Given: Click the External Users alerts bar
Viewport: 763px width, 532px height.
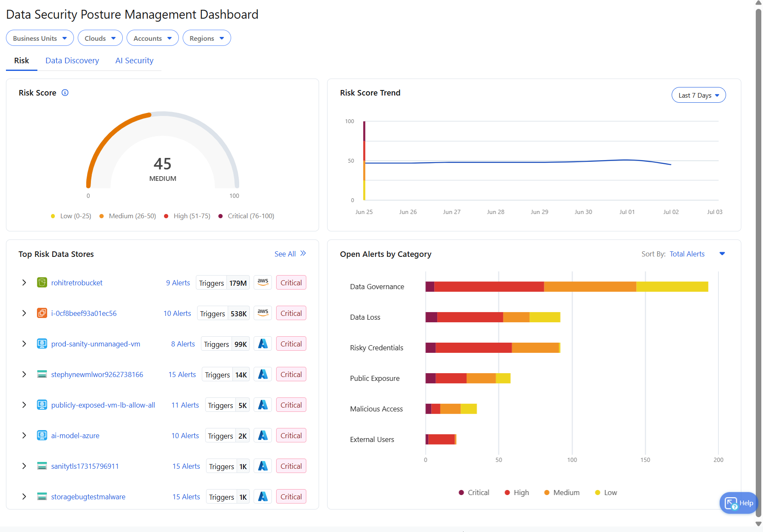Looking at the screenshot, I should pyautogui.click(x=441, y=439).
